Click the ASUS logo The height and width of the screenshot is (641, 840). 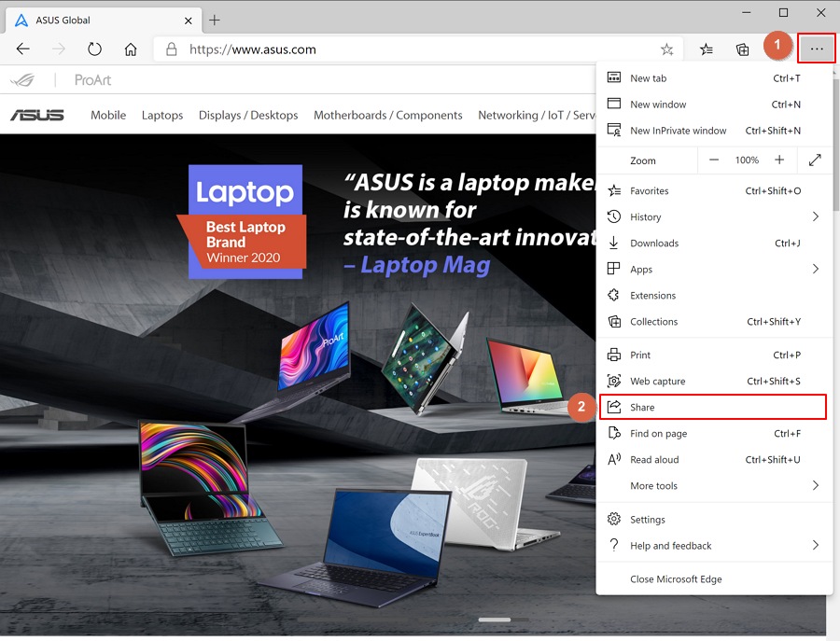pyautogui.click(x=37, y=115)
